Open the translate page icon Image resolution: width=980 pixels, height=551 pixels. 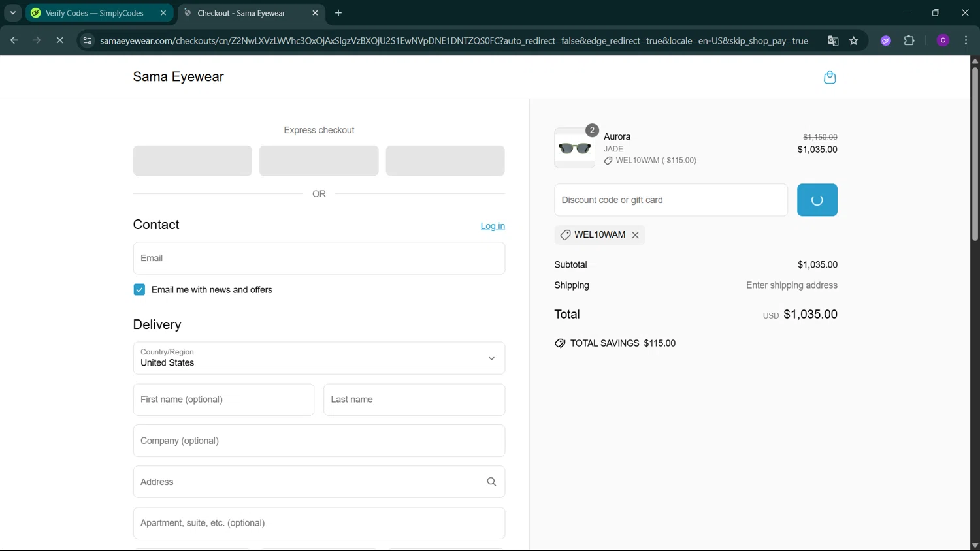pyautogui.click(x=833, y=40)
